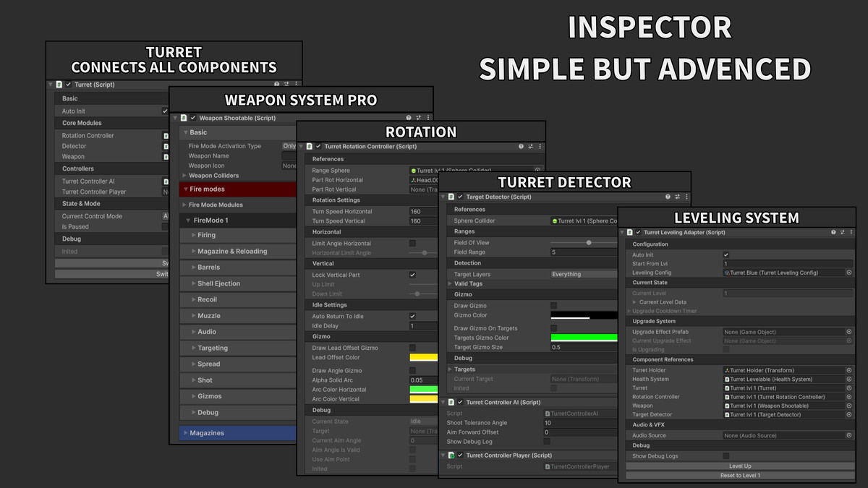Click the Start From Lvl input field
The image size is (868, 488).
pyautogui.click(x=788, y=264)
